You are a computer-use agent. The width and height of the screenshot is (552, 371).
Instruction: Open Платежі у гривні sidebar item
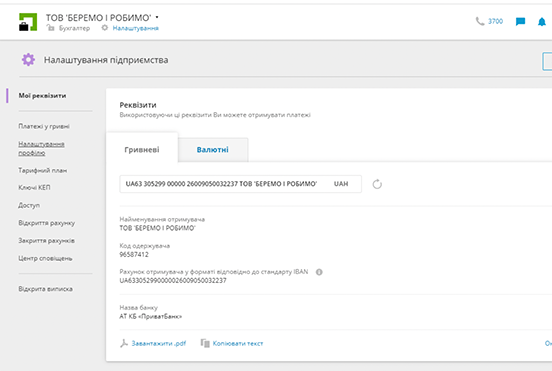tap(44, 126)
